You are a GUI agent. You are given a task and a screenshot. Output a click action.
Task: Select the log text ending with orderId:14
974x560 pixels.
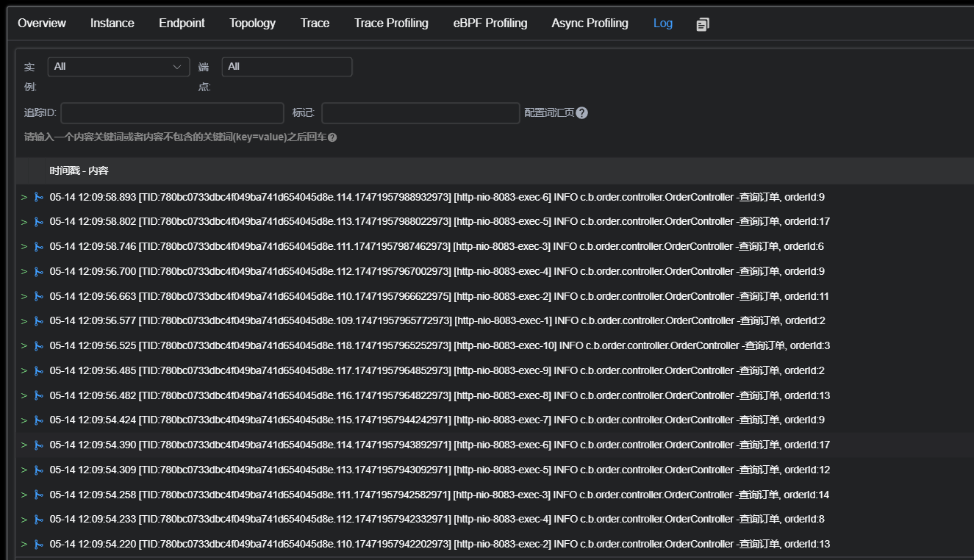[x=440, y=495]
